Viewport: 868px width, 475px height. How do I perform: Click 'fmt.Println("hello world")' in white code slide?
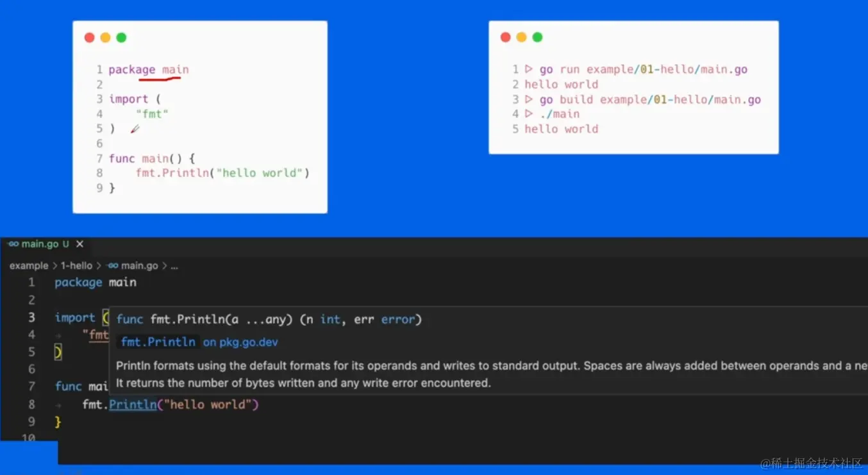[222, 173]
